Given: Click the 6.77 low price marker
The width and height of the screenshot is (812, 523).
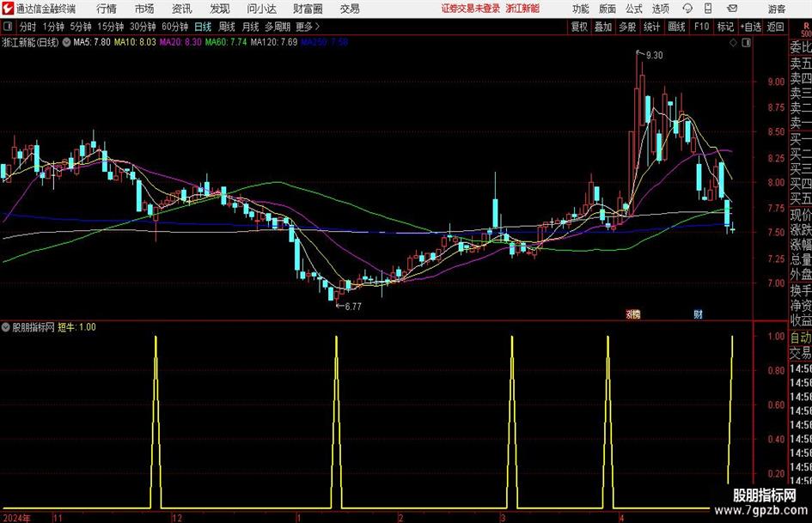Looking at the screenshot, I should point(352,307).
